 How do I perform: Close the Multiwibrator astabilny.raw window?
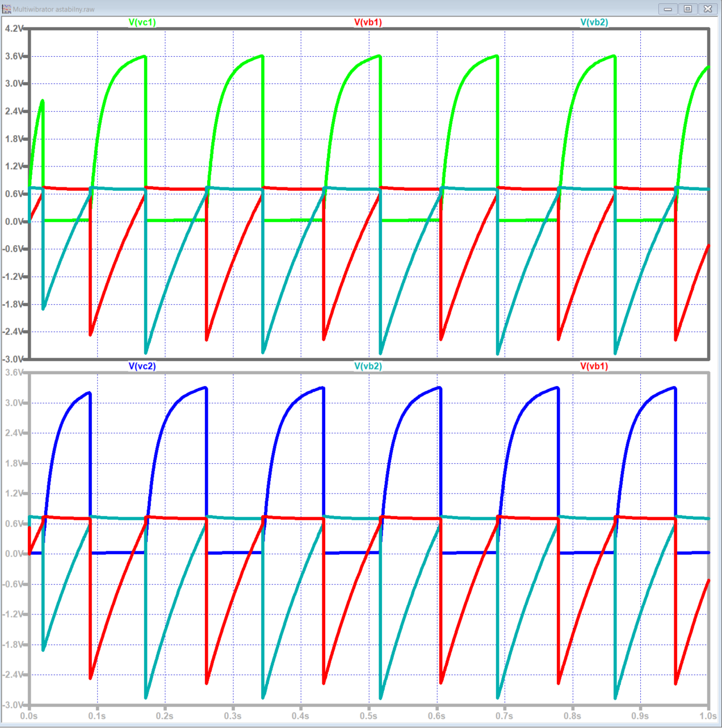tap(708, 9)
